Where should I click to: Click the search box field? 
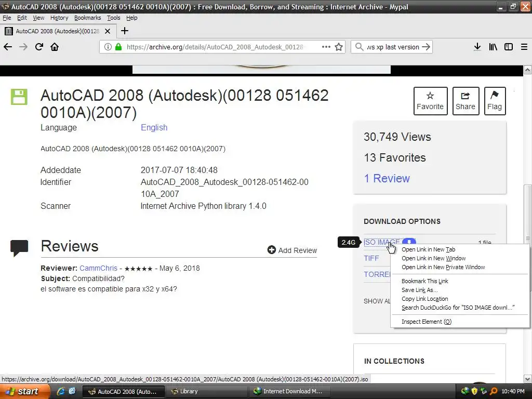pos(392,47)
